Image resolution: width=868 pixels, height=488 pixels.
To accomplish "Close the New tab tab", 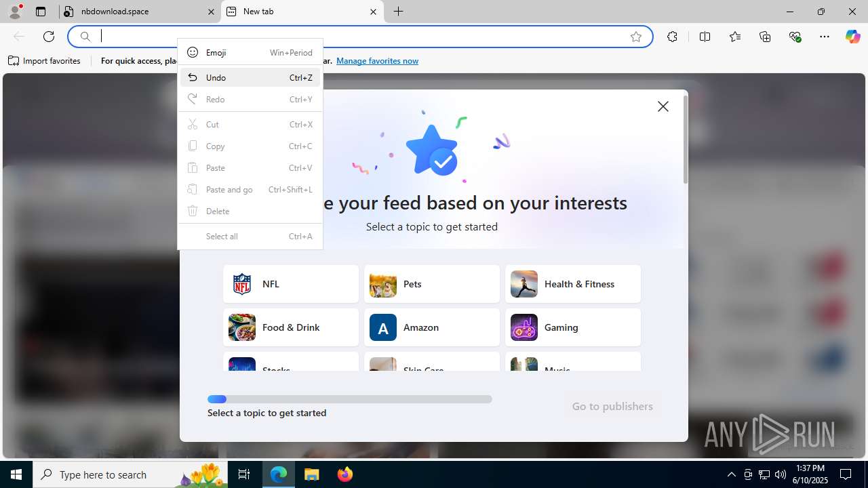I will tap(373, 12).
